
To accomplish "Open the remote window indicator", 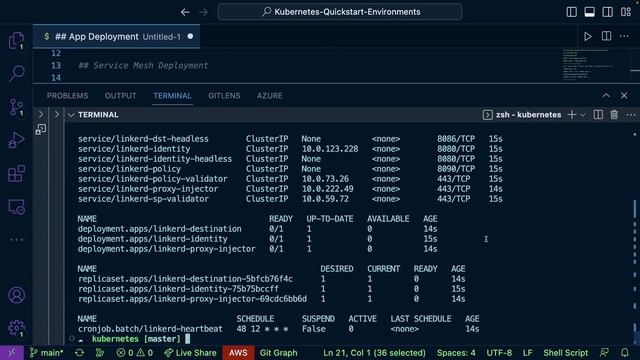I will pyautogui.click(x=12, y=353).
